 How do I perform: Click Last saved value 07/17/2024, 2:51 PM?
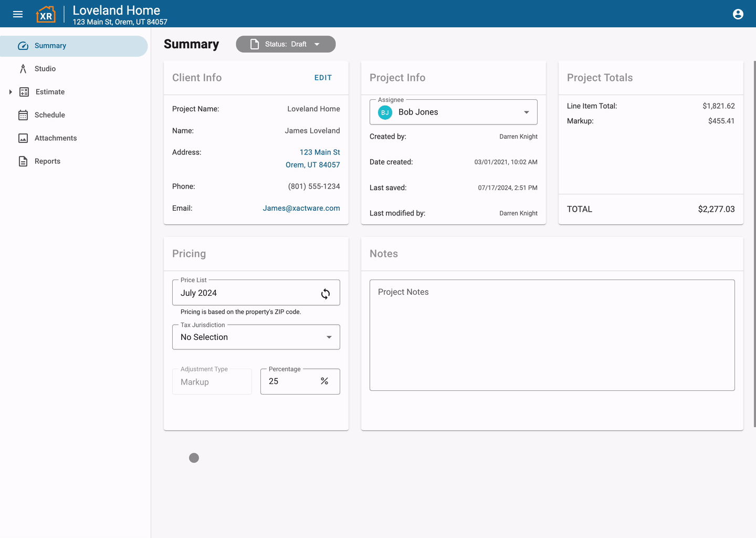pos(508,188)
